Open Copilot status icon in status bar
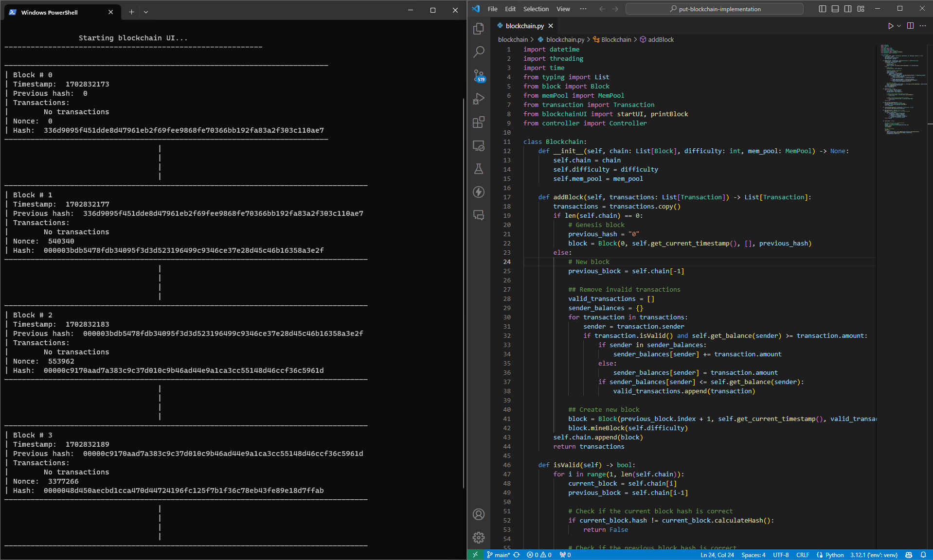 tap(909, 555)
